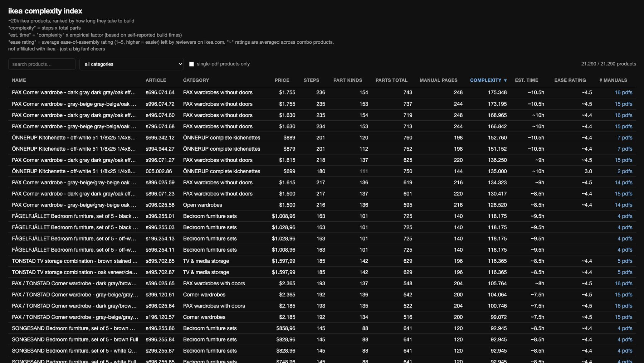
Task: Click complexity value 99.072
Action: pyautogui.click(x=499, y=317)
